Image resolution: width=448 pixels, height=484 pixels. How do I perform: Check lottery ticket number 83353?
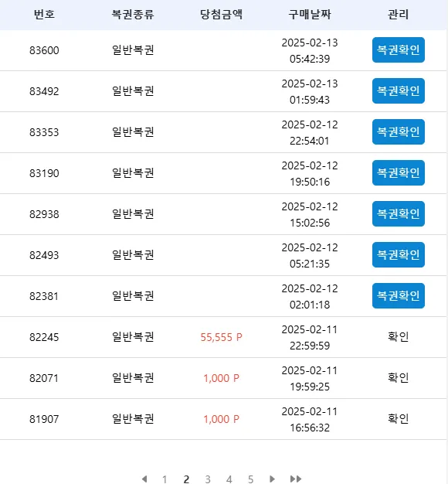coord(399,131)
